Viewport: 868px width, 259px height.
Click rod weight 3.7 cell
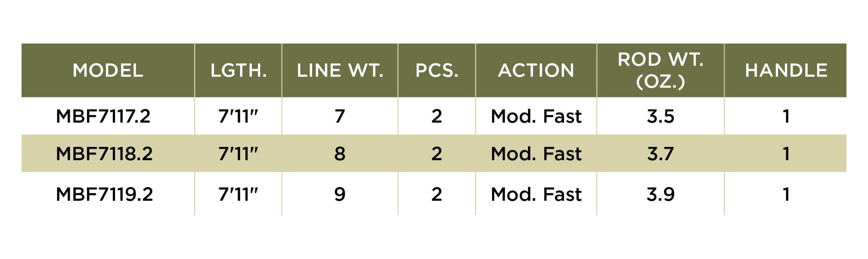click(x=660, y=154)
